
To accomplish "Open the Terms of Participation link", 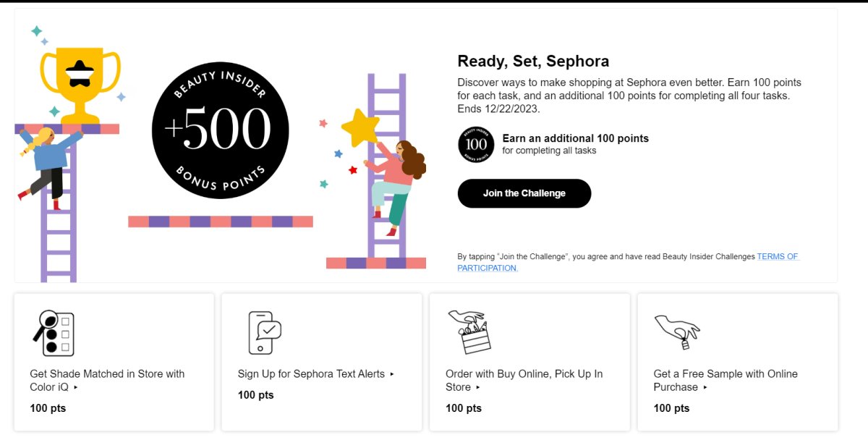I will 629,262.
